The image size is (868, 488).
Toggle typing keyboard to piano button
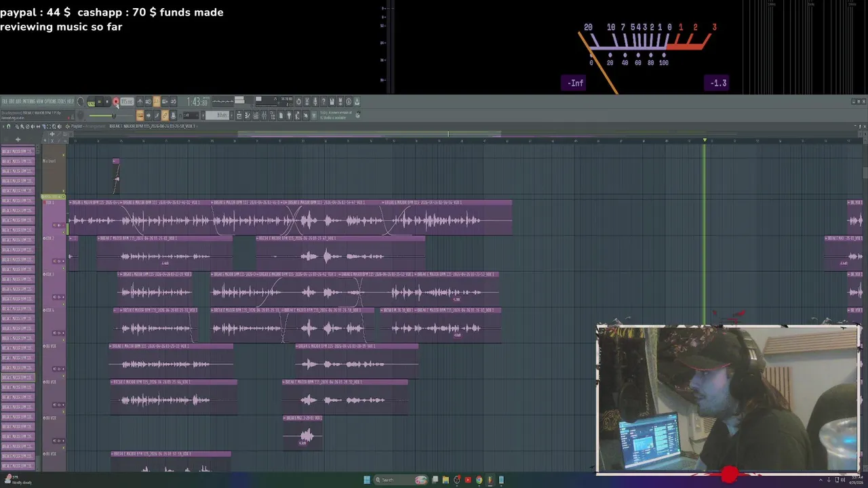(140, 115)
